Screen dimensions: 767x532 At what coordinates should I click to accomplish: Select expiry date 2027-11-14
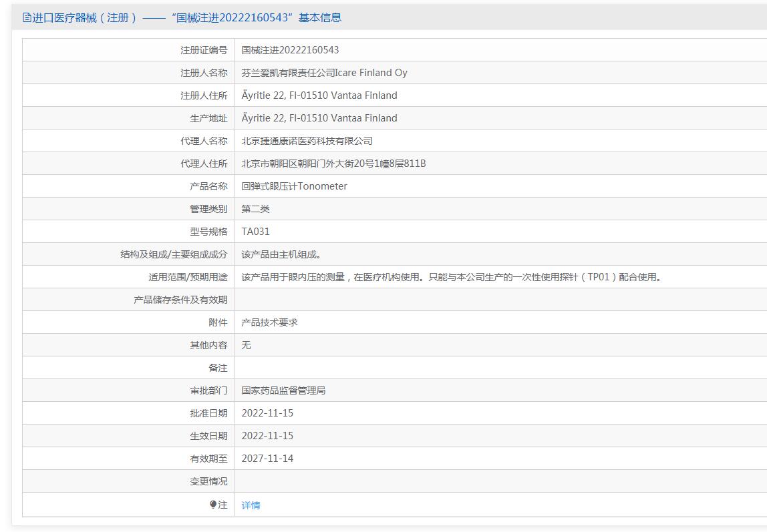point(267,459)
